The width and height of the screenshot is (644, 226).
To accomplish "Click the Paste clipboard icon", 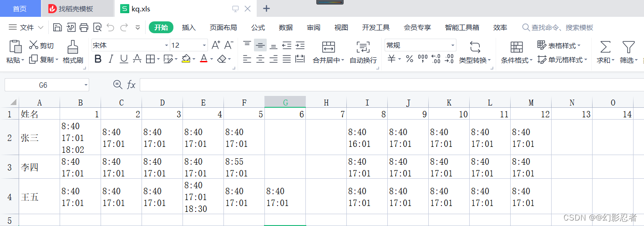I will coord(15,47).
